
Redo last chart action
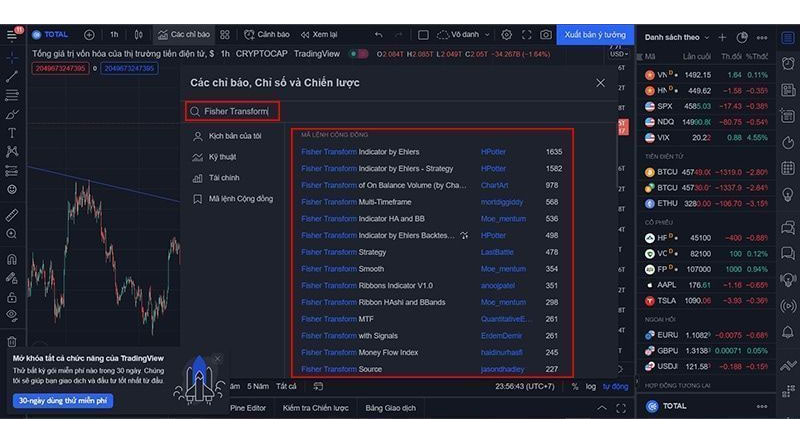tap(398, 35)
